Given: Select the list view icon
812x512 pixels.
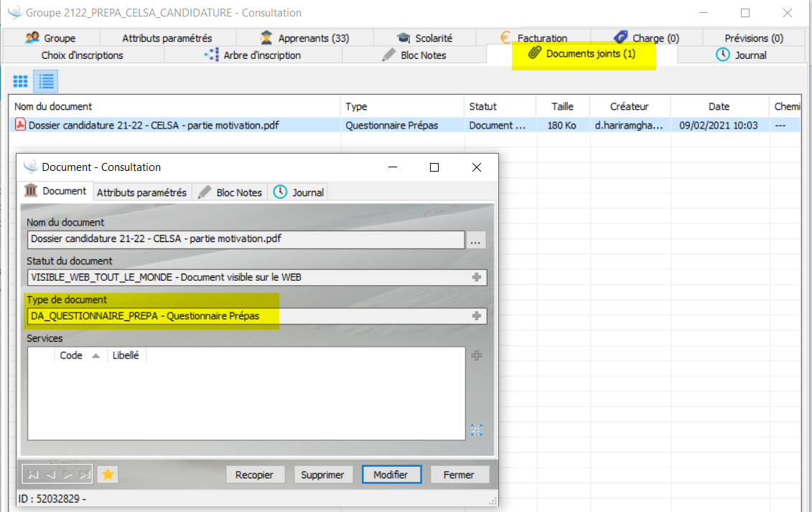Looking at the screenshot, I should click(46, 81).
